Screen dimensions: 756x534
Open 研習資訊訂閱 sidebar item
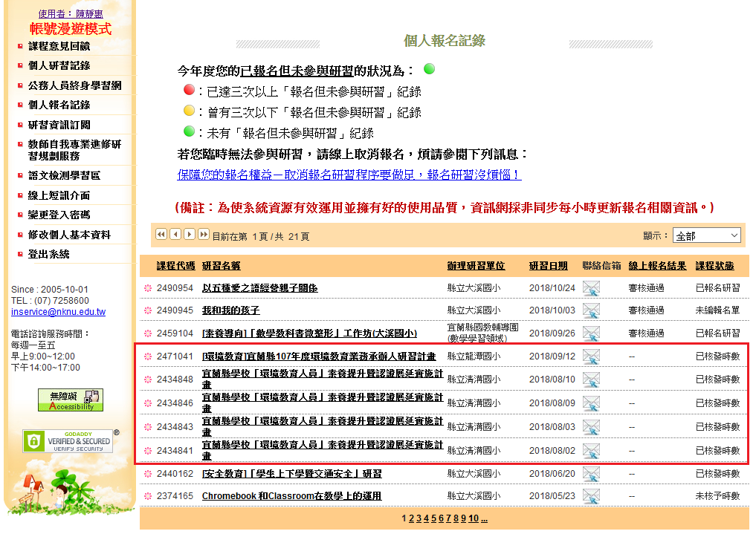[x=59, y=126]
